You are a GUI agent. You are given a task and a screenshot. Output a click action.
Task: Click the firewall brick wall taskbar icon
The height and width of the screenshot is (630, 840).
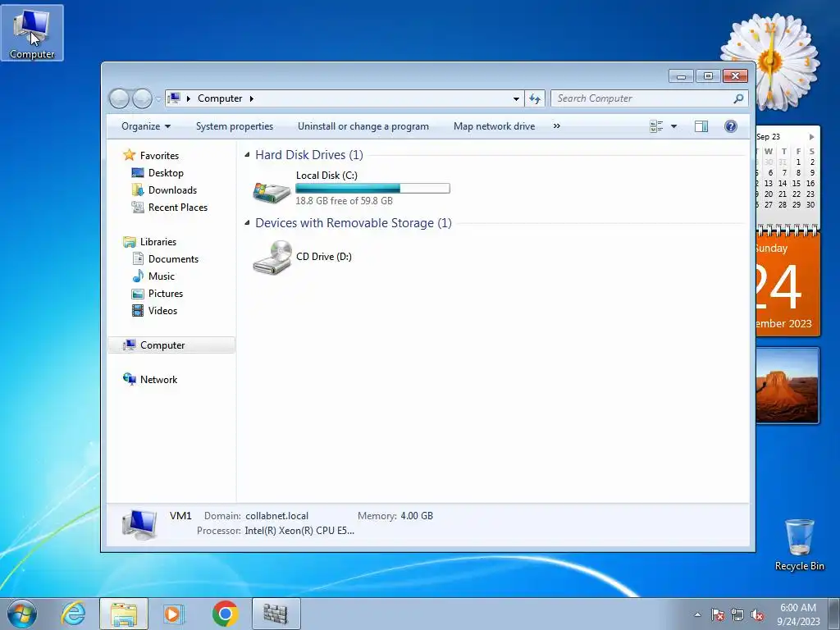(x=276, y=614)
